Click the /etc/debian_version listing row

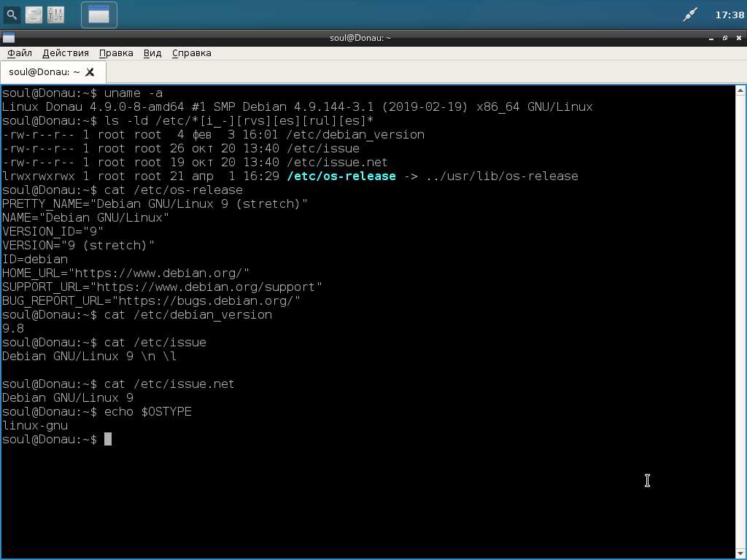pyautogui.click(x=213, y=135)
